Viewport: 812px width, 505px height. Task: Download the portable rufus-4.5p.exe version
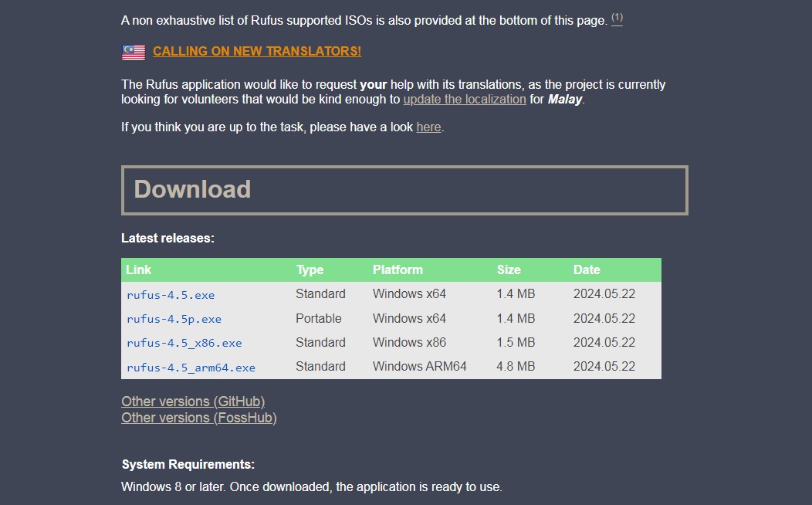pyautogui.click(x=174, y=319)
